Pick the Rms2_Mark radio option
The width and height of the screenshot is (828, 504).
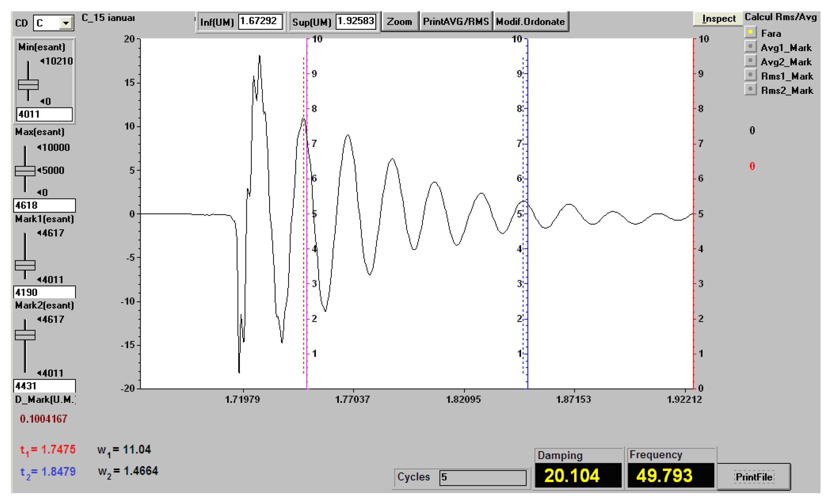(750, 89)
